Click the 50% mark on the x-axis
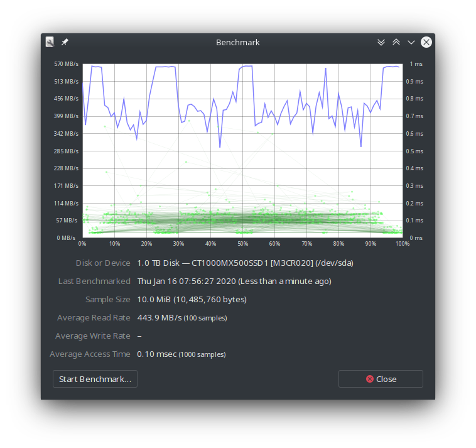The image size is (476, 448). point(242,244)
